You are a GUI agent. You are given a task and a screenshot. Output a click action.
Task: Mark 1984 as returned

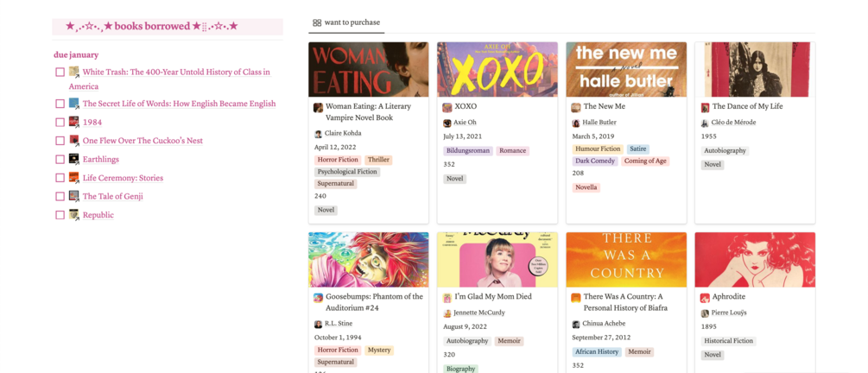pos(60,123)
